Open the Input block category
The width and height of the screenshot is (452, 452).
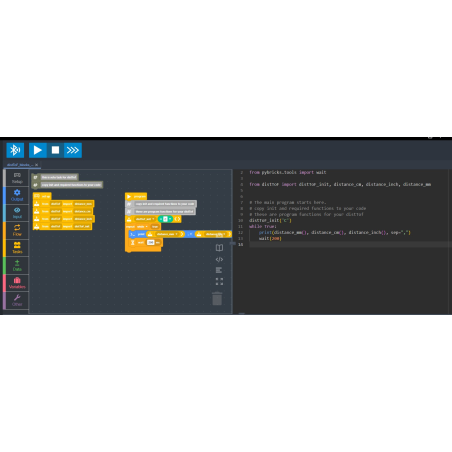17,213
